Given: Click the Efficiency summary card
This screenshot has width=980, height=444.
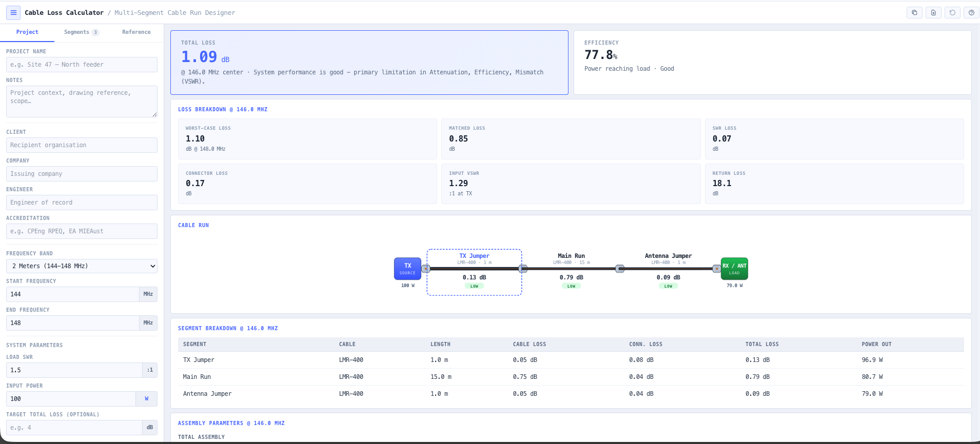Looking at the screenshot, I should pyautogui.click(x=772, y=63).
